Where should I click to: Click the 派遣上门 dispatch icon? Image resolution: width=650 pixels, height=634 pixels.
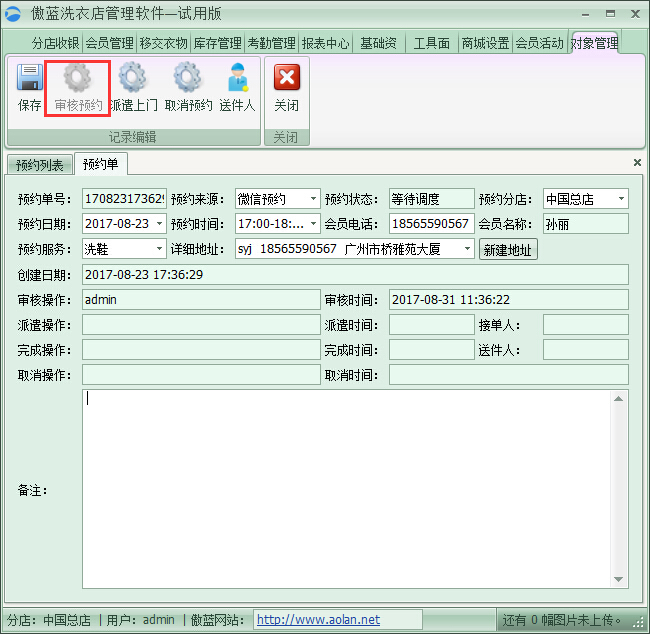click(x=132, y=78)
